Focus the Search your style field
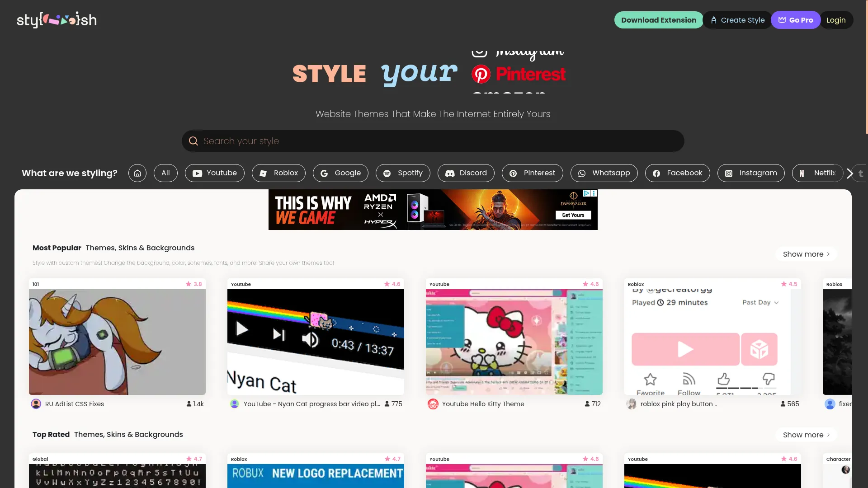This screenshot has width=868, height=488. 433,141
